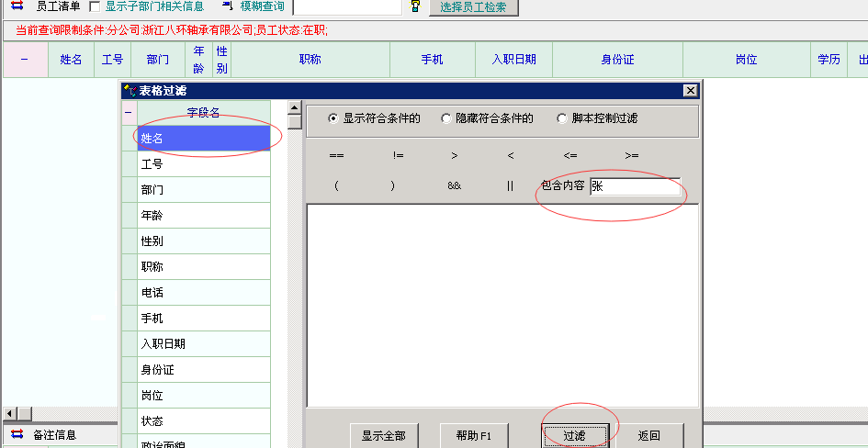Click the 模糊查询 fuzzy search icon
Viewport: 868px width, 448px height.
click(x=227, y=6)
